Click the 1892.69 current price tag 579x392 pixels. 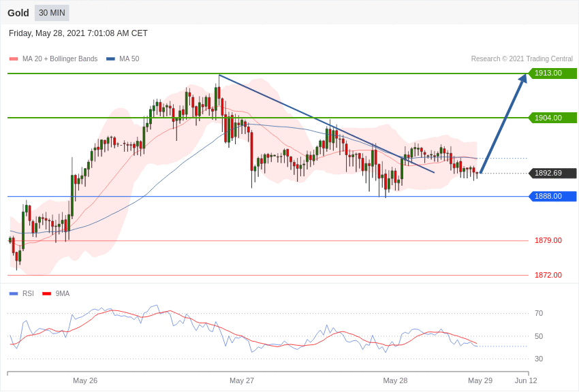coord(552,173)
